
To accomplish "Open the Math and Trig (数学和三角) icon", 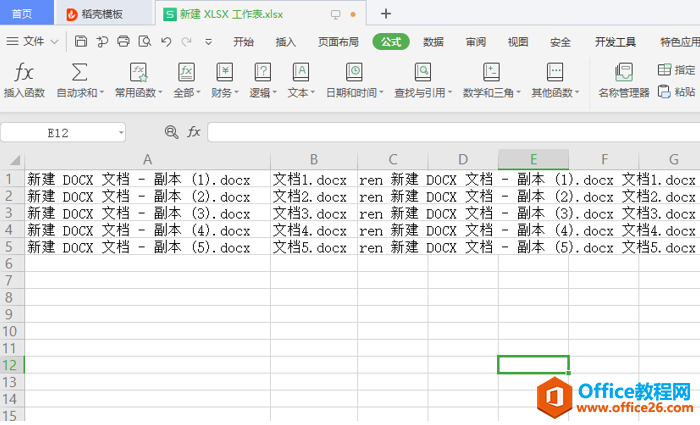I will pyautogui.click(x=491, y=72).
